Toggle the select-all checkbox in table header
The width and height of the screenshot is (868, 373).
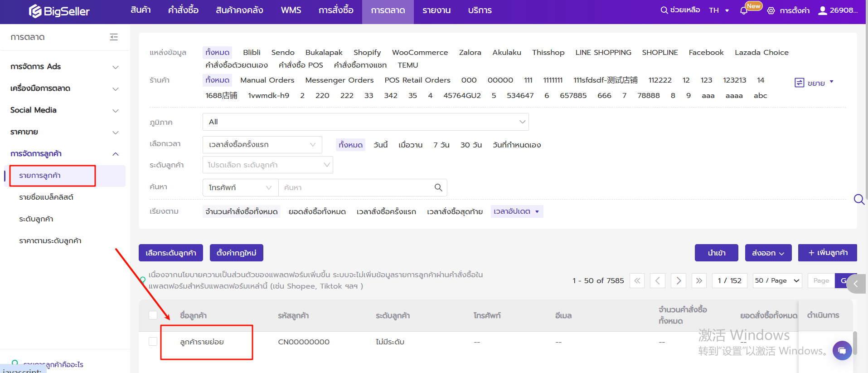click(153, 315)
